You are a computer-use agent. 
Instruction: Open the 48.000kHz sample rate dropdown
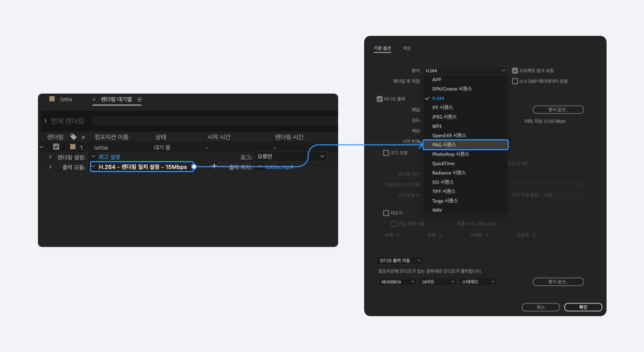point(398,282)
